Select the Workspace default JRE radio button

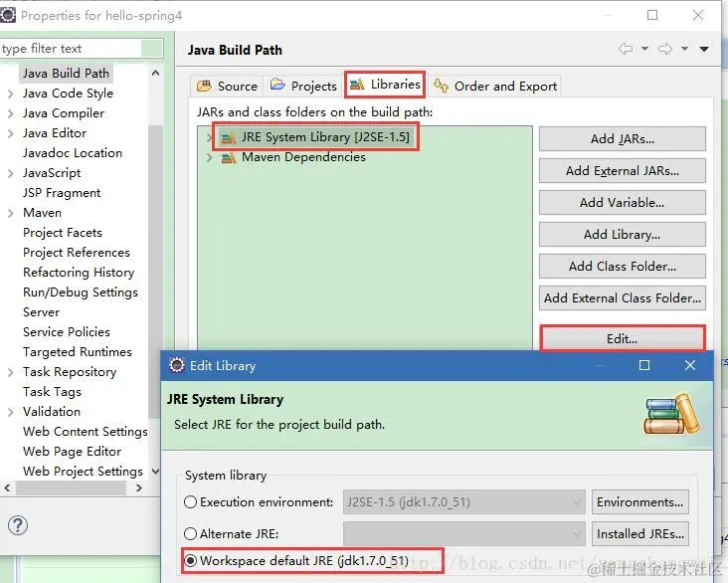(190, 561)
